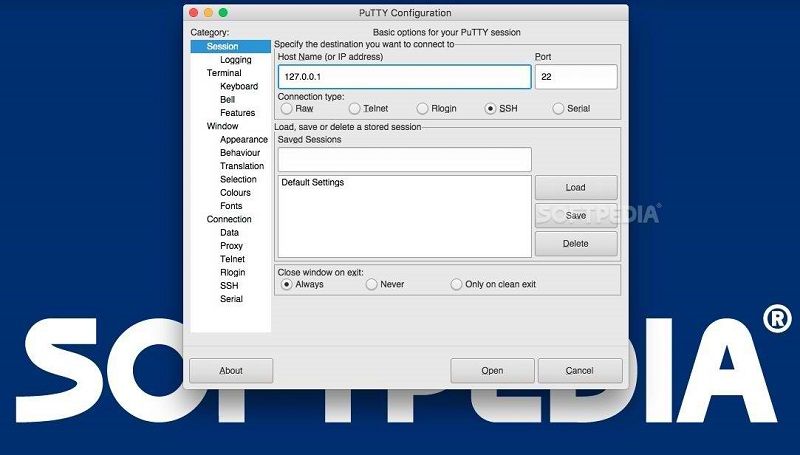Screen dimensions: 800x455
Task: Open Proxy settings under Connection
Action: (x=231, y=246)
